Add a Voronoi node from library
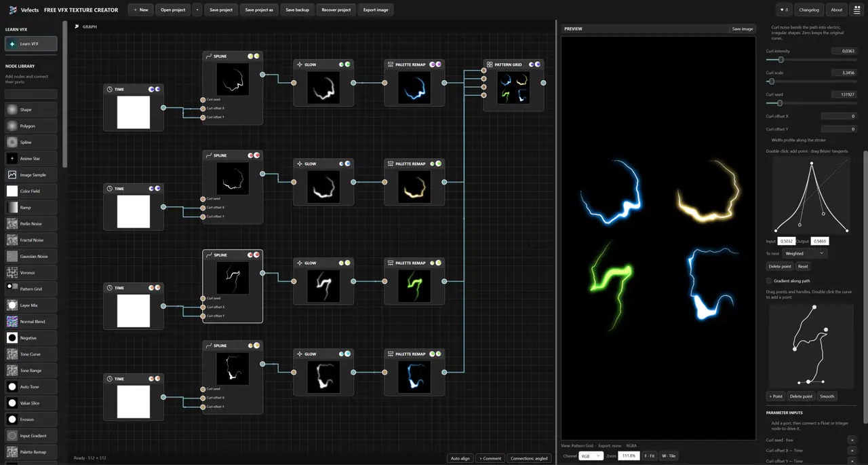 coord(31,273)
